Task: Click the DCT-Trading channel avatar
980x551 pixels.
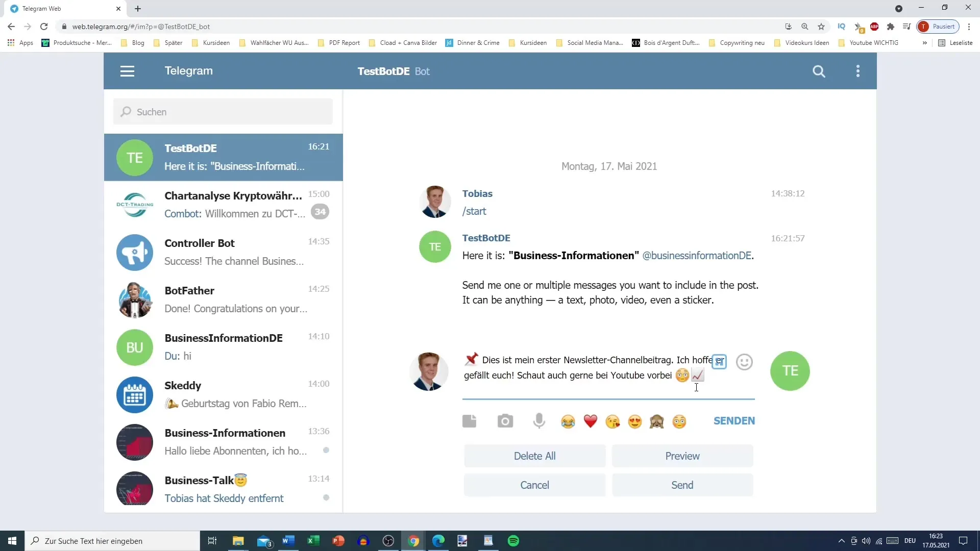Action: (135, 205)
